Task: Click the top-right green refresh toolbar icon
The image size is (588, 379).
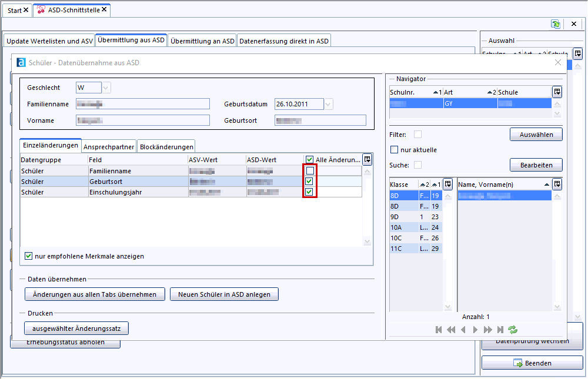Action: [x=555, y=24]
